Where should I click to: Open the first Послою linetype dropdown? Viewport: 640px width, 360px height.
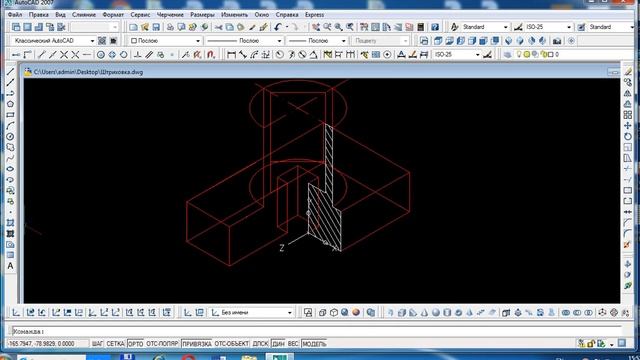pos(244,41)
